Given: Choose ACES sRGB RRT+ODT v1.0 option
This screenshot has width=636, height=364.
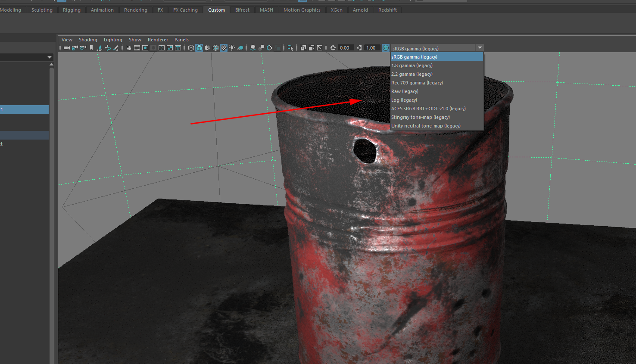Looking at the screenshot, I should [428, 109].
